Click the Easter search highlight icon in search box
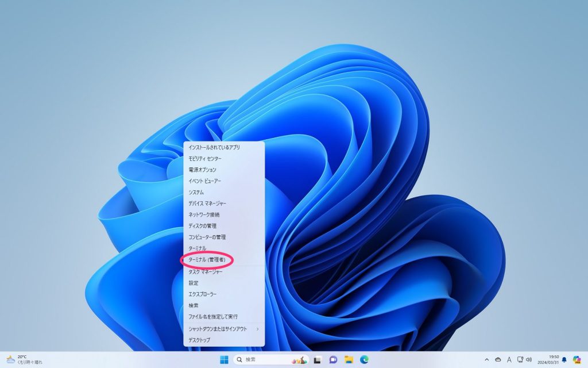This screenshot has height=368, width=588. (299, 360)
